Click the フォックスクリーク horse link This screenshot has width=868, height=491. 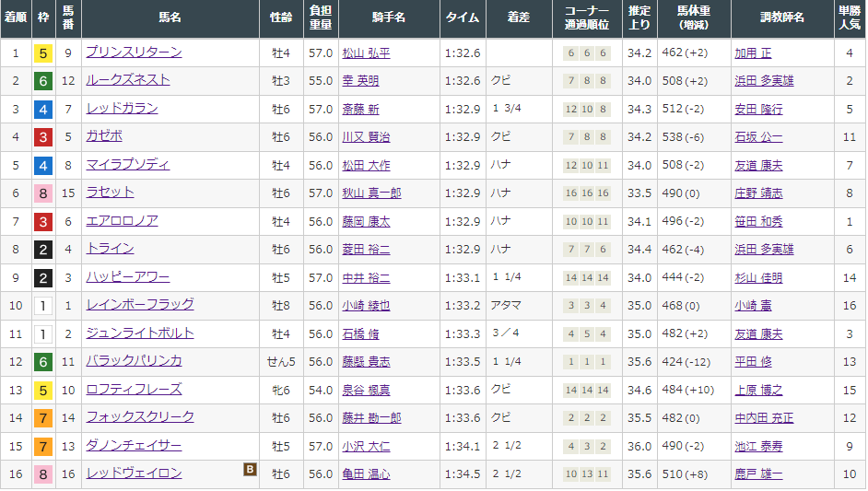point(140,416)
